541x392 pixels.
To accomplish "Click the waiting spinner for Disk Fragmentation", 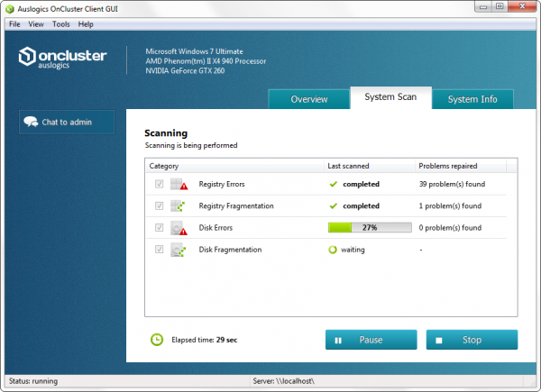I will (333, 250).
